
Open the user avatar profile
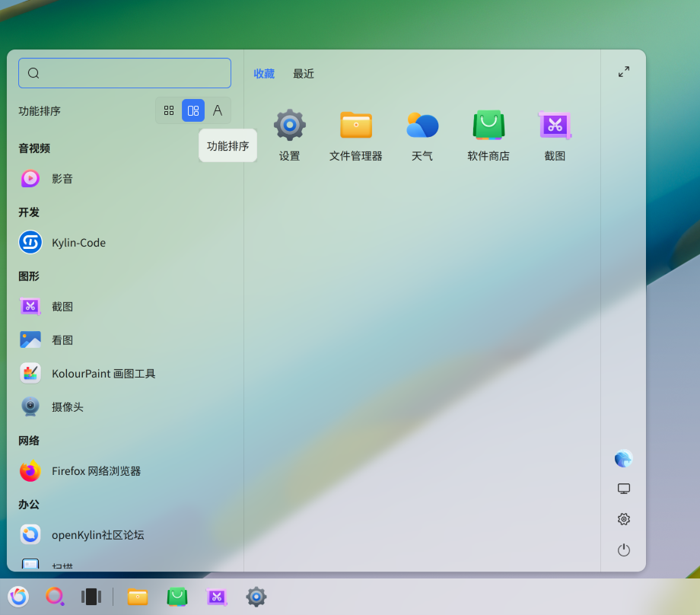pyautogui.click(x=624, y=458)
